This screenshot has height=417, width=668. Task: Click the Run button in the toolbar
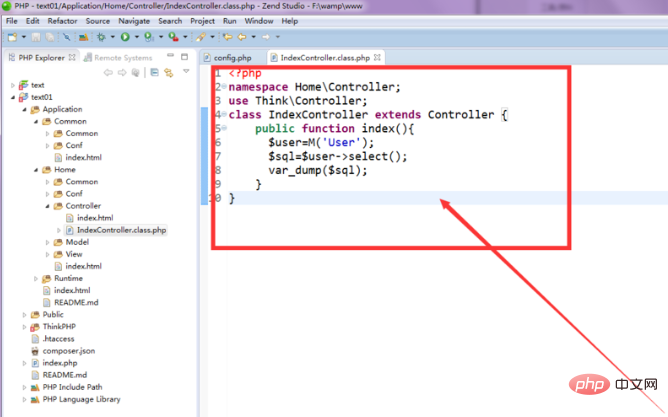(125, 37)
